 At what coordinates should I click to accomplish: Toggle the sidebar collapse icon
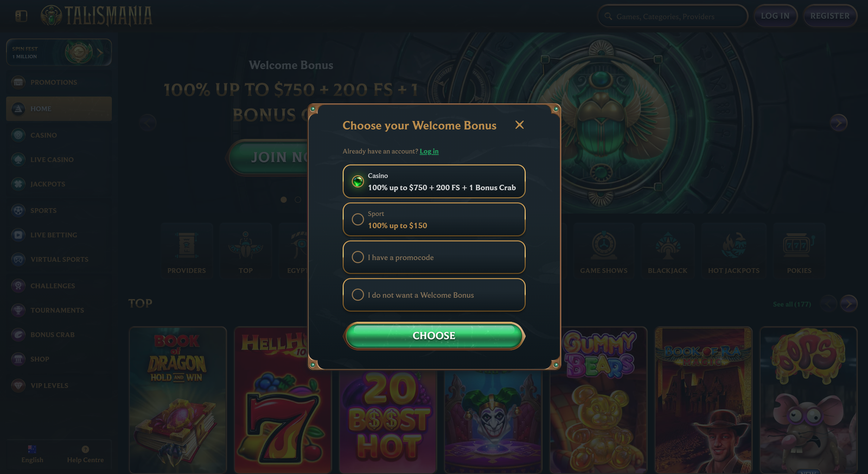[21, 16]
